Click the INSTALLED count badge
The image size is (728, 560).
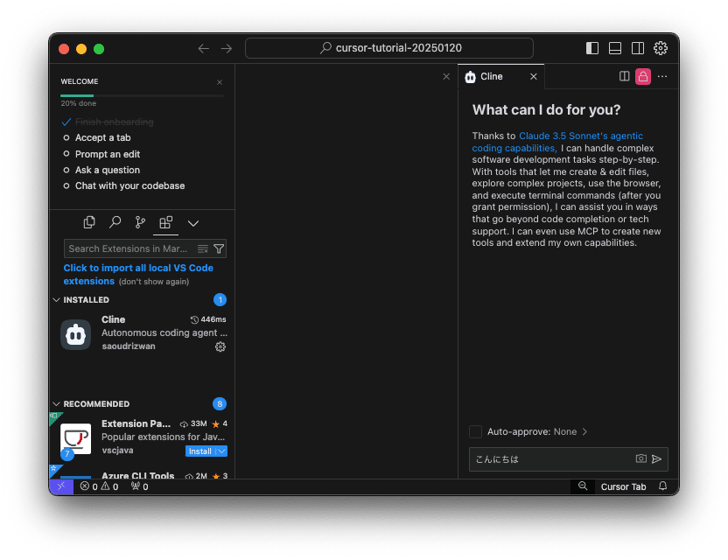[220, 300]
